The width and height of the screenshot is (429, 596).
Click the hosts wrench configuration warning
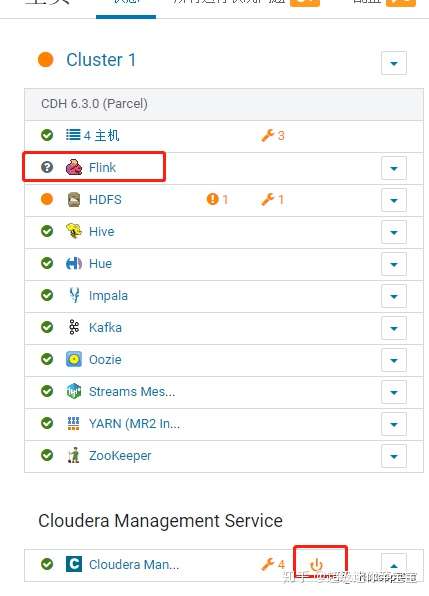click(272, 135)
